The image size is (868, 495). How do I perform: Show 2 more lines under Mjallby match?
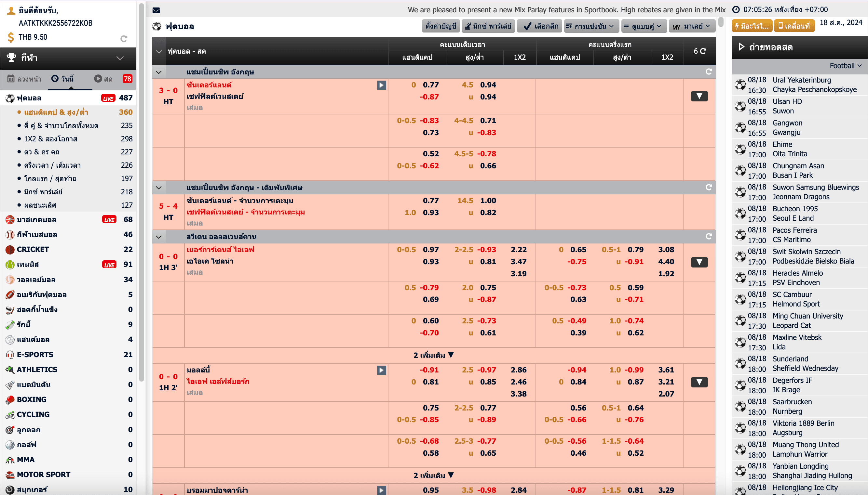(x=433, y=475)
